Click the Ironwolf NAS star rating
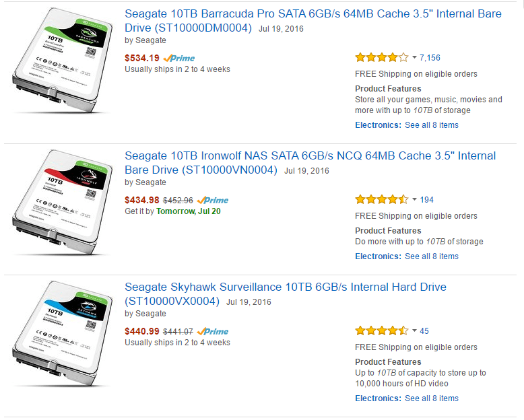 tap(381, 200)
